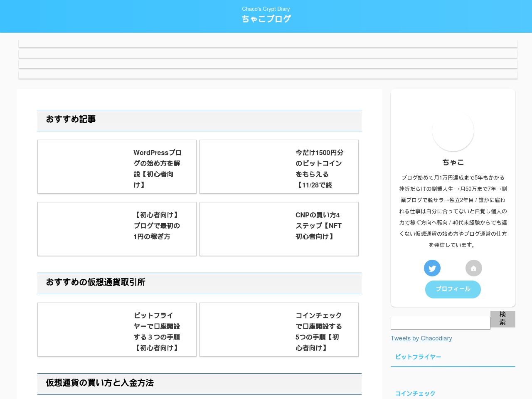Open the Twitter profile icon
532x399 pixels.
point(432,268)
